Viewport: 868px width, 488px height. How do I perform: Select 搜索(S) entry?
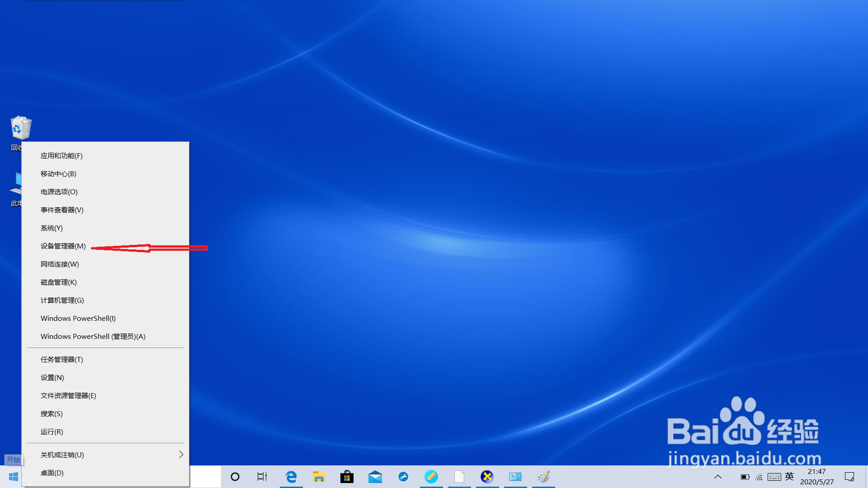[x=105, y=414]
